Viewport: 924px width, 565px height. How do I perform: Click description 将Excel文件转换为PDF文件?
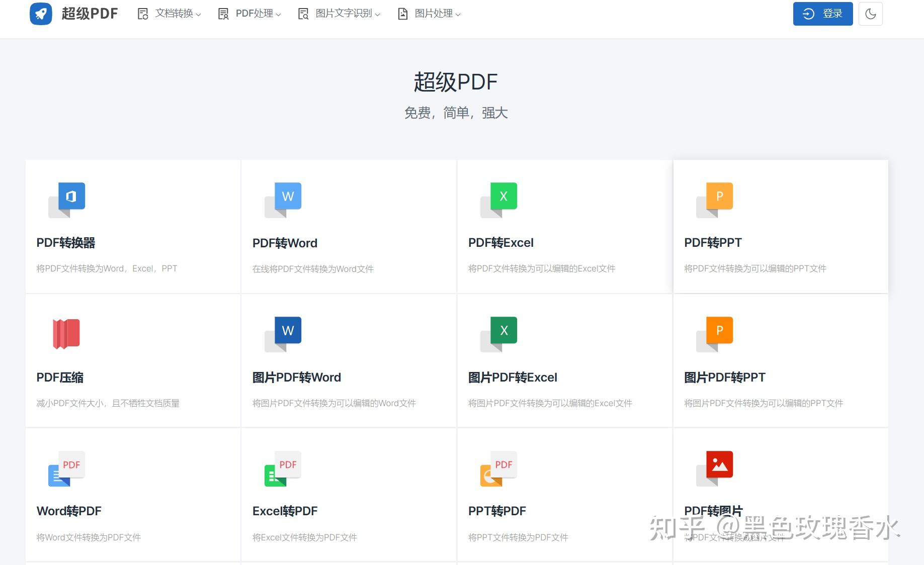pos(305,537)
